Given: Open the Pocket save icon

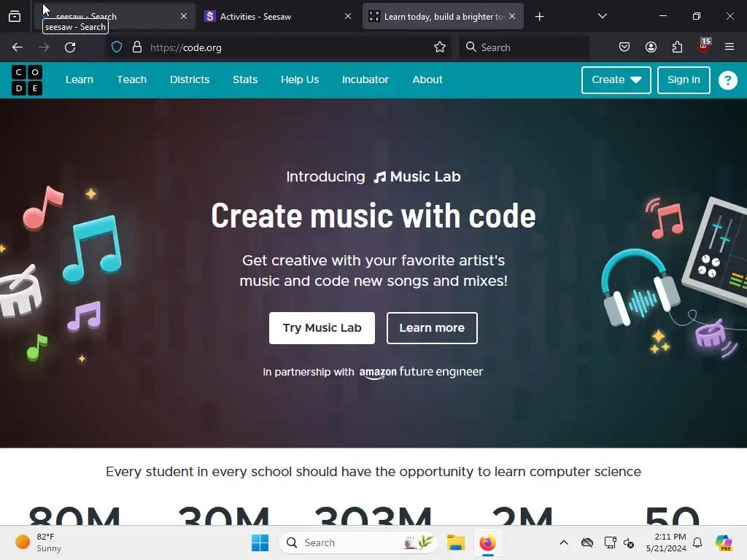Looking at the screenshot, I should coord(624,47).
